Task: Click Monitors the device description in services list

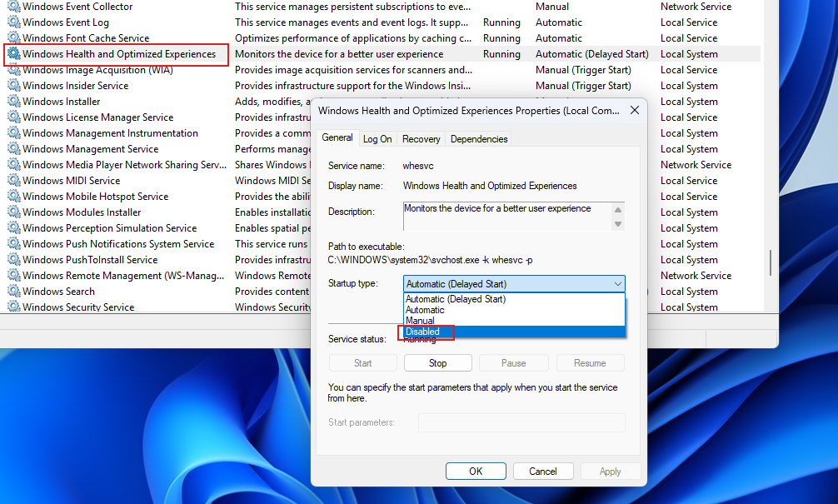Action: pyautogui.click(x=339, y=54)
